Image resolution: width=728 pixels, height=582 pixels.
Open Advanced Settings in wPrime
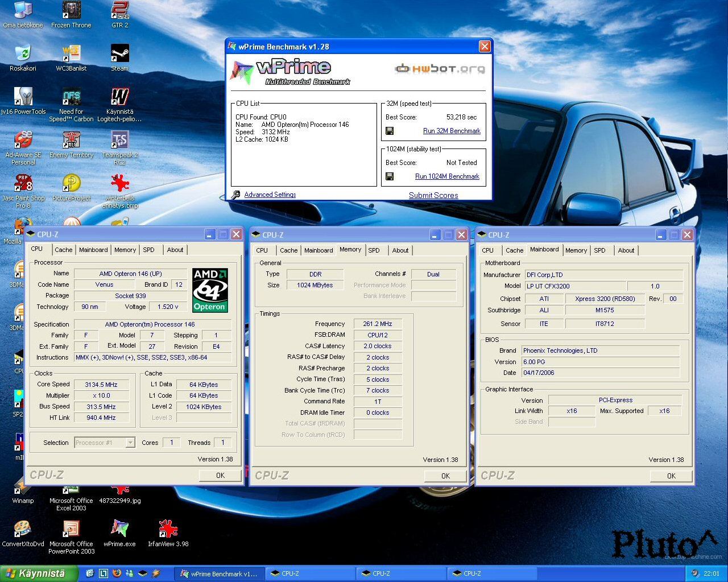coord(270,195)
